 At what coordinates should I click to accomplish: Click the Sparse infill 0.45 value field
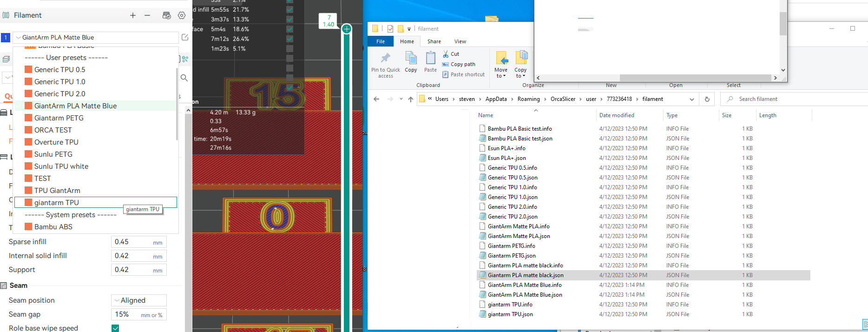138,242
